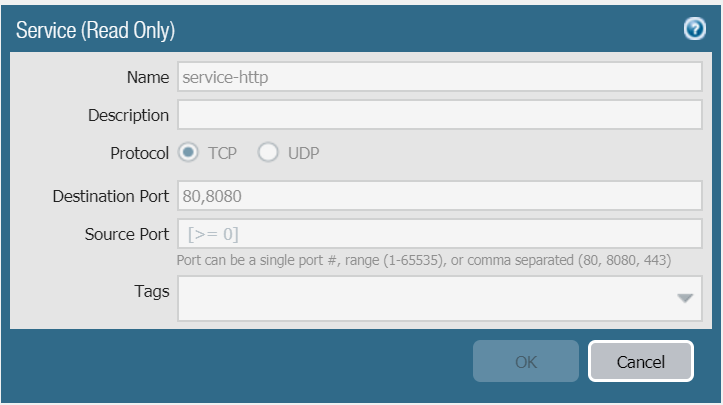Viewport: 723px width, 405px height.
Task: Click the Name field containing service-http
Action: click(x=440, y=77)
